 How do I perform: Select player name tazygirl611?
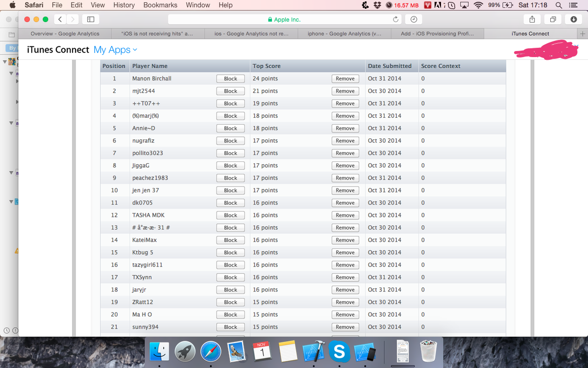pyautogui.click(x=147, y=265)
